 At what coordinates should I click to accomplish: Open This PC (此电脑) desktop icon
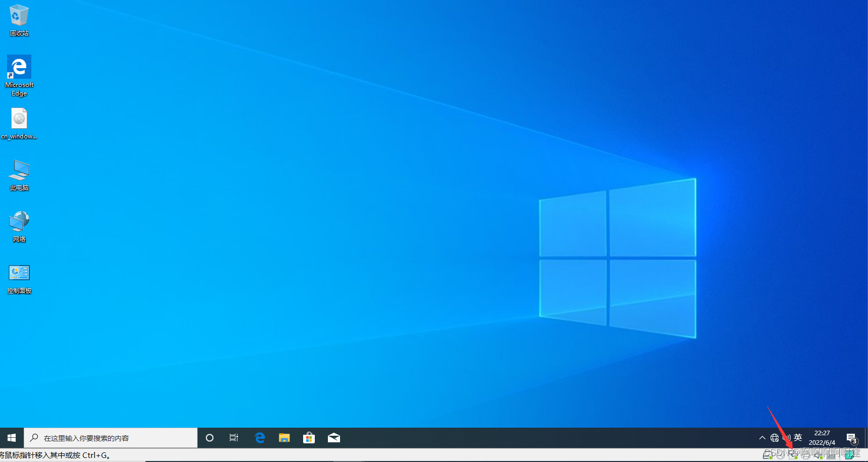(19, 175)
